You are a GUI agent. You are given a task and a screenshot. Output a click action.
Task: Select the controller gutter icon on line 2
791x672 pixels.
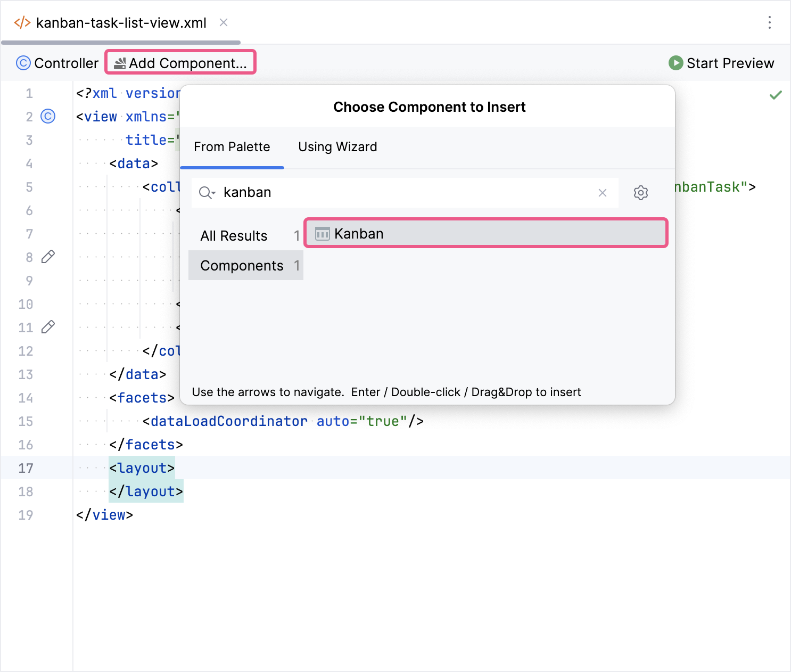point(48,116)
